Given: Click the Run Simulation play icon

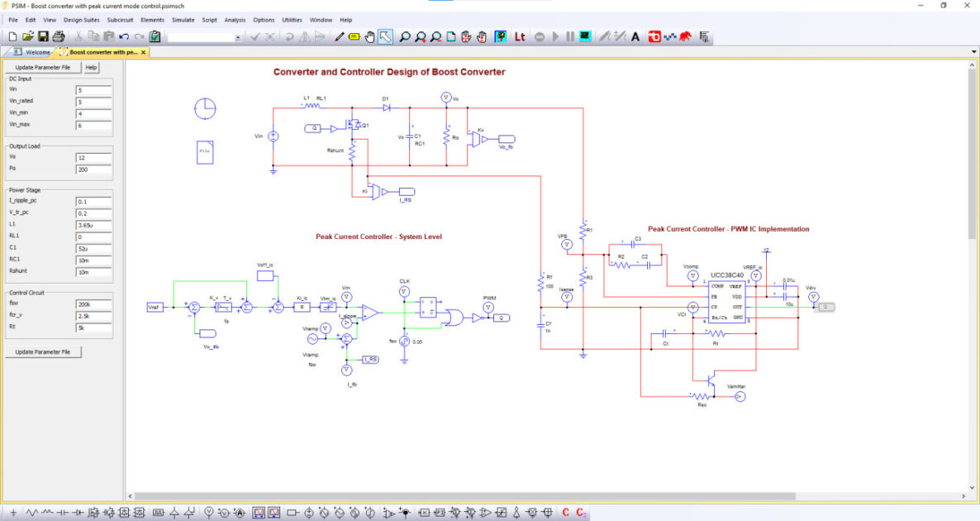Looking at the screenshot, I should pyautogui.click(x=555, y=36).
